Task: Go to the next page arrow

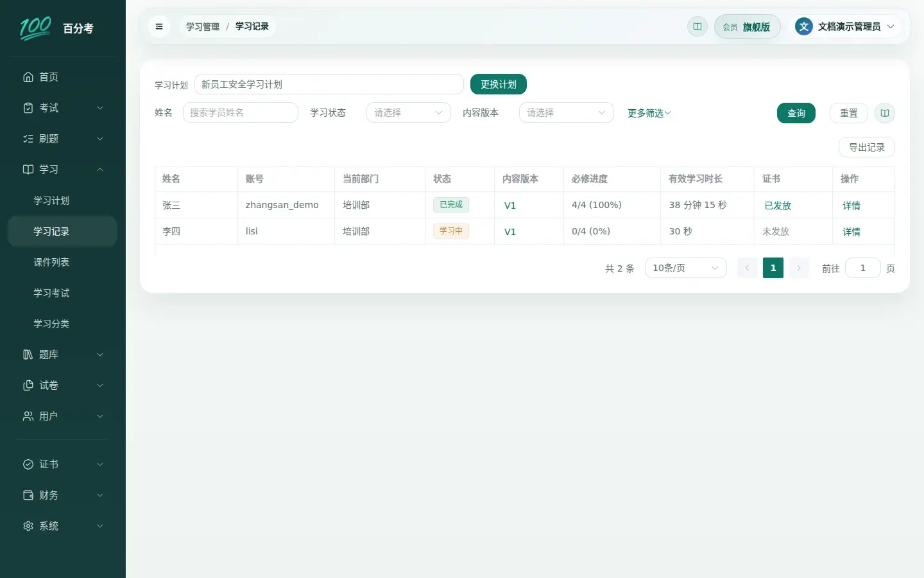Action: pos(799,268)
